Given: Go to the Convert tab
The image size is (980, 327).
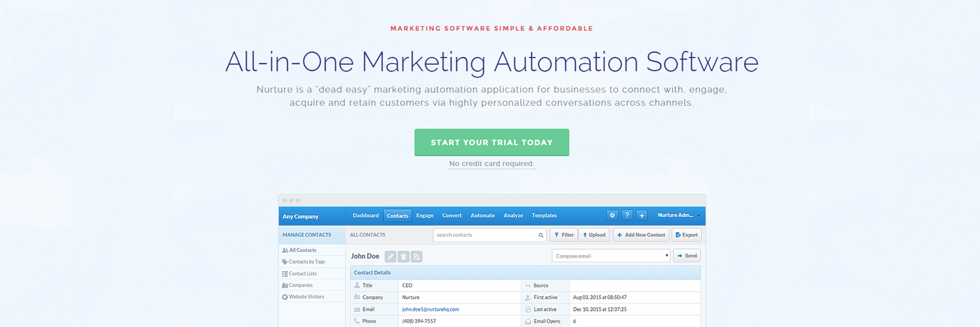Looking at the screenshot, I should coord(452,215).
